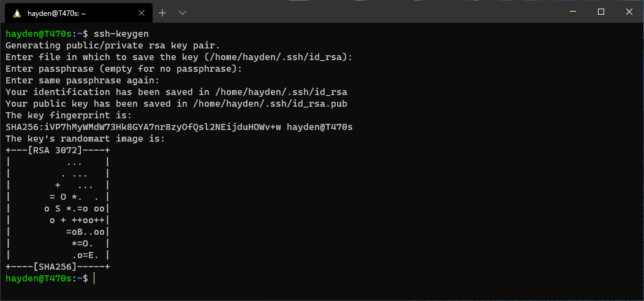Close the hayden@T470s tab

pyautogui.click(x=142, y=12)
